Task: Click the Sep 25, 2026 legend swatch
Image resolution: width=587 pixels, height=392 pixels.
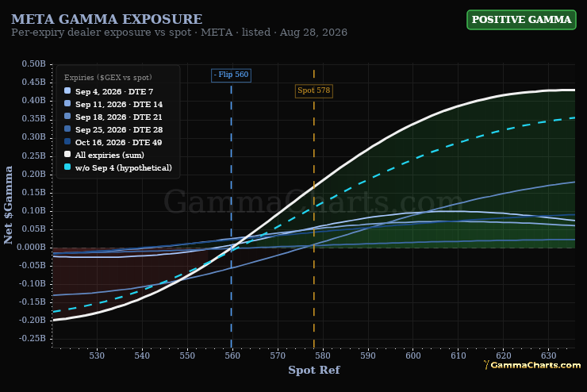Action: pyautogui.click(x=67, y=129)
